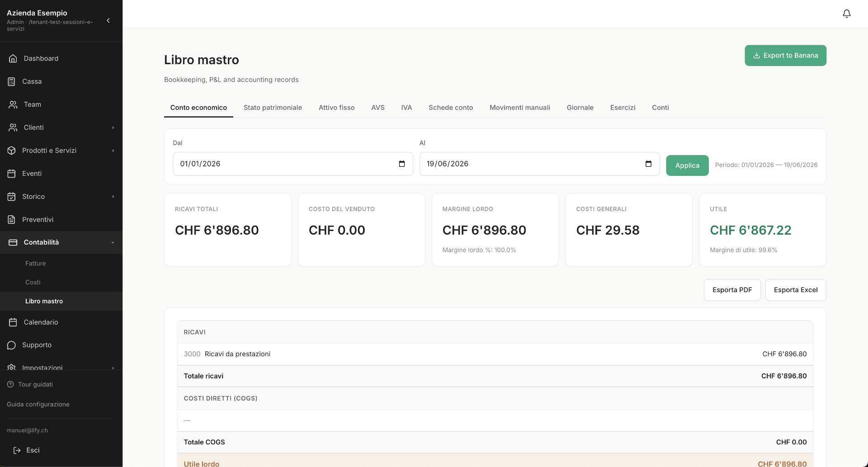Click the Applica button
Viewport: 868px width, 467px height.
tap(687, 165)
